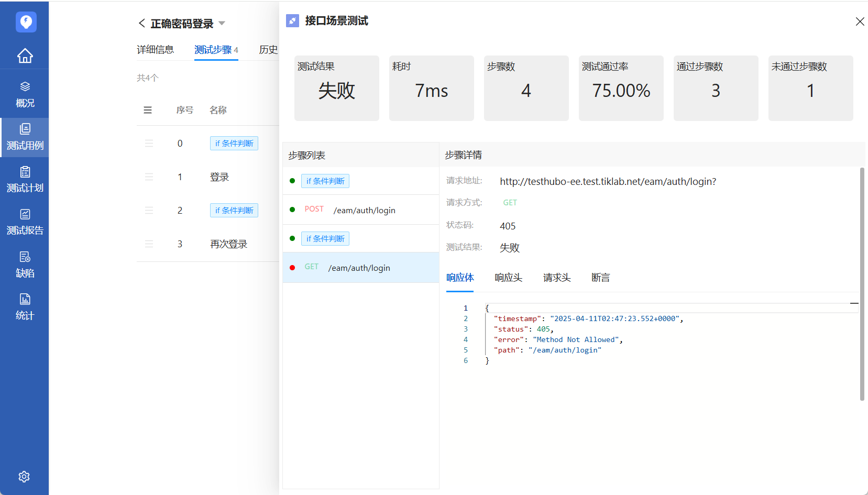This screenshot has height=495, width=868.
Task: Click the app logo icon in sidebar
Action: 26,22
